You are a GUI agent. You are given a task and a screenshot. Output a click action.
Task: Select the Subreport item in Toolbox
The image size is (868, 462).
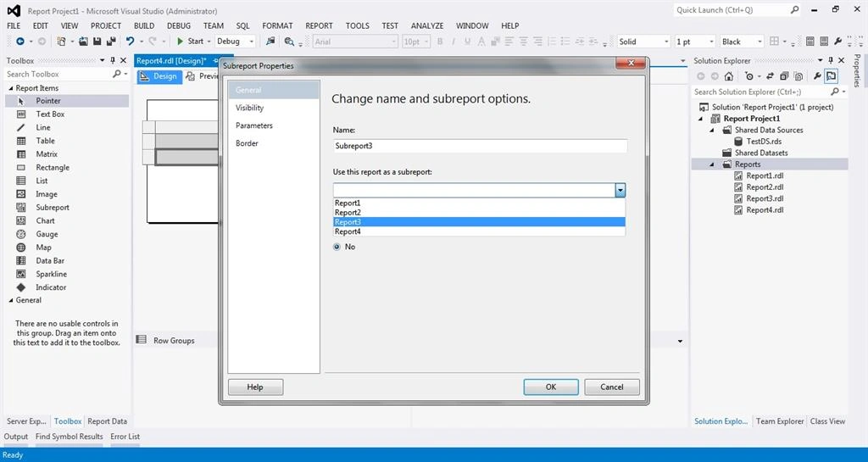pos(53,208)
